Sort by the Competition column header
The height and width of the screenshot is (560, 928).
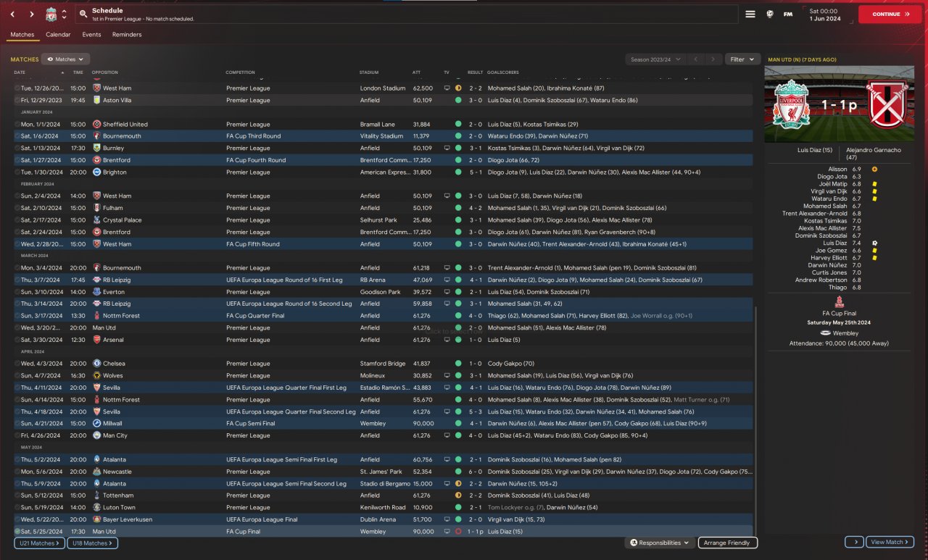pos(240,72)
